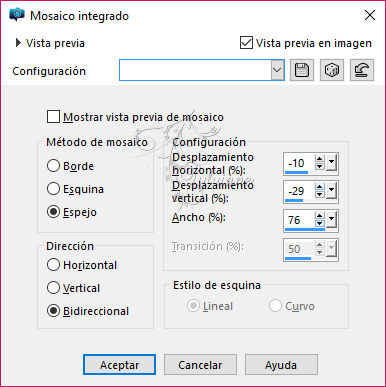Select the Esquina mosaic method
This screenshot has height=387, width=386.
pos(53,189)
